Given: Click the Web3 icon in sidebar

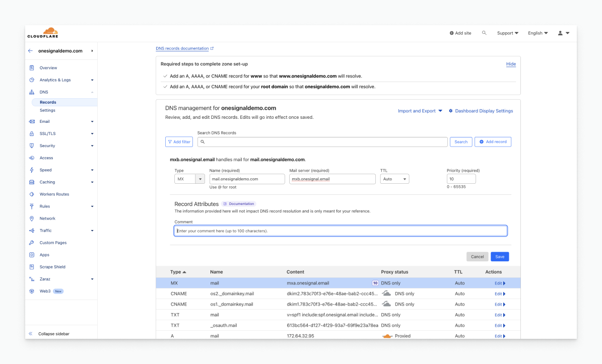Looking at the screenshot, I should pyautogui.click(x=32, y=292).
